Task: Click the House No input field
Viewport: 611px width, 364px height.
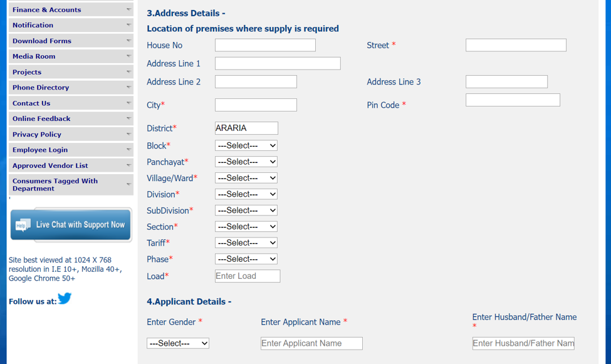Action: coord(264,44)
